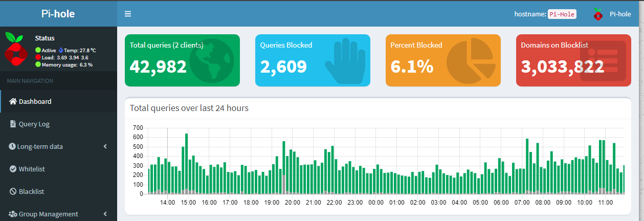Screen dimensions: 644x221
Task: Click the Group Management users icon
Action: pyautogui.click(x=13, y=214)
